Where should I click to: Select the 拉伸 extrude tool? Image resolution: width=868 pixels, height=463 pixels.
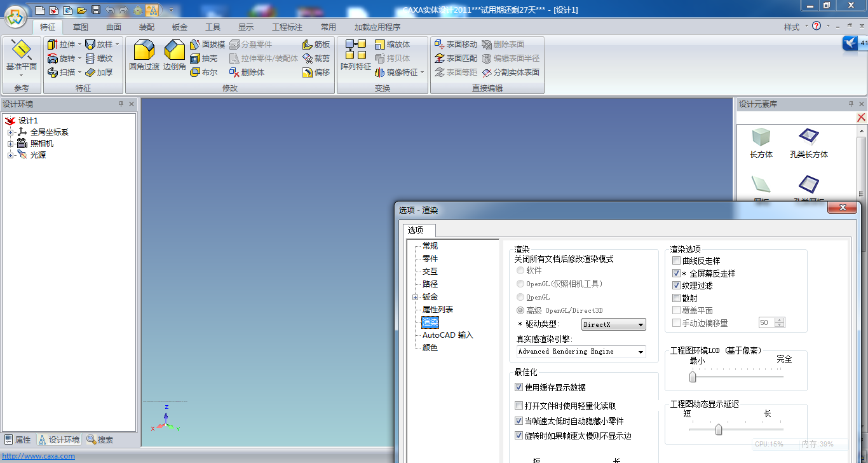[61, 45]
